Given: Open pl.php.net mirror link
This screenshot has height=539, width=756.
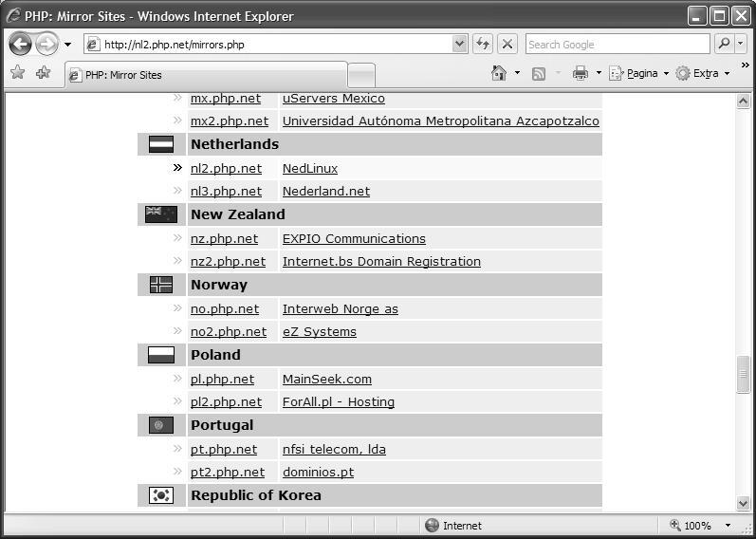Looking at the screenshot, I should tap(222, 380).
